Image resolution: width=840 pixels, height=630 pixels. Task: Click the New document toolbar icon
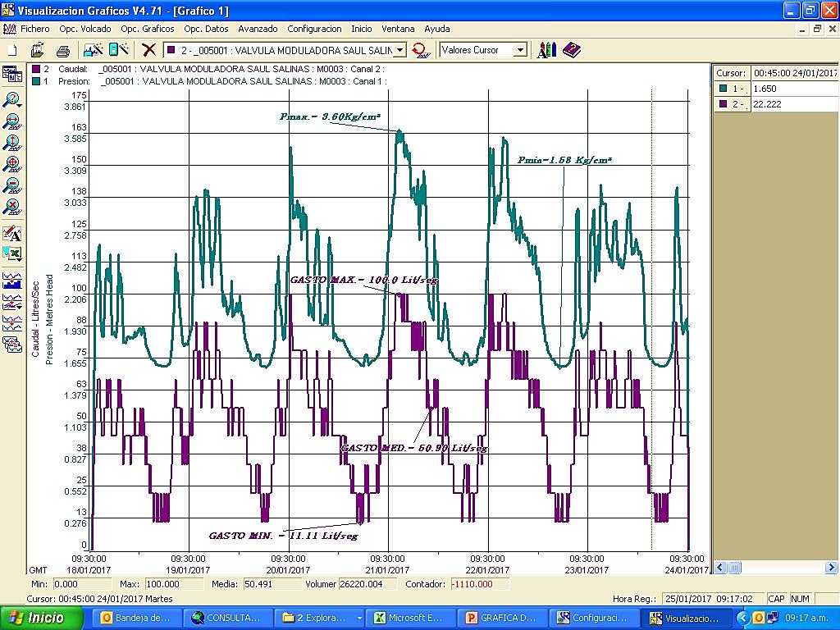point(13,50)
